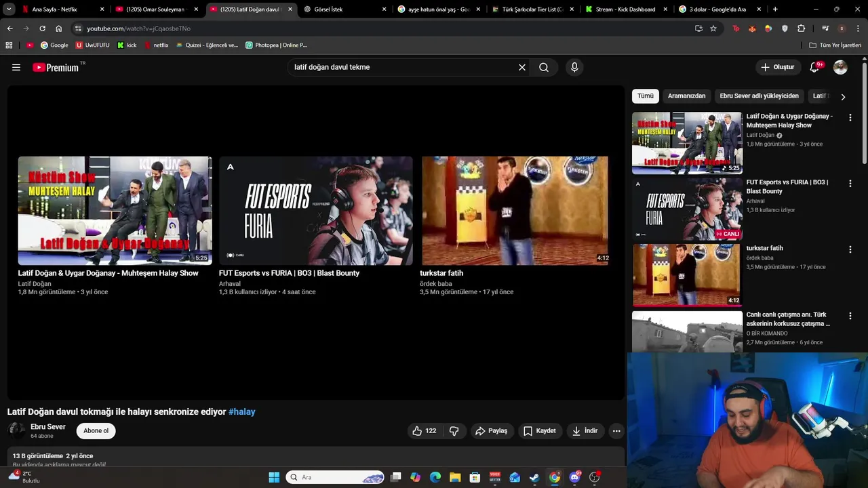Image resolution: width=868 pixels, height=488 pixels.
Task: Dislike the Latif Doğan video
Action: 454,431
